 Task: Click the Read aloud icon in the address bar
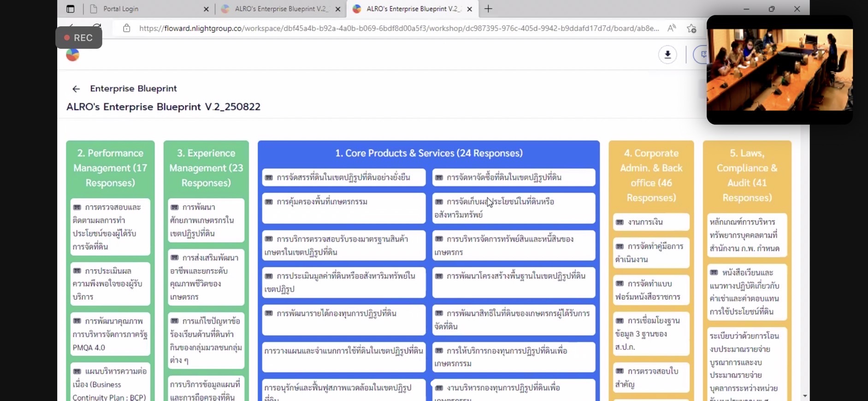click(672, 28)
